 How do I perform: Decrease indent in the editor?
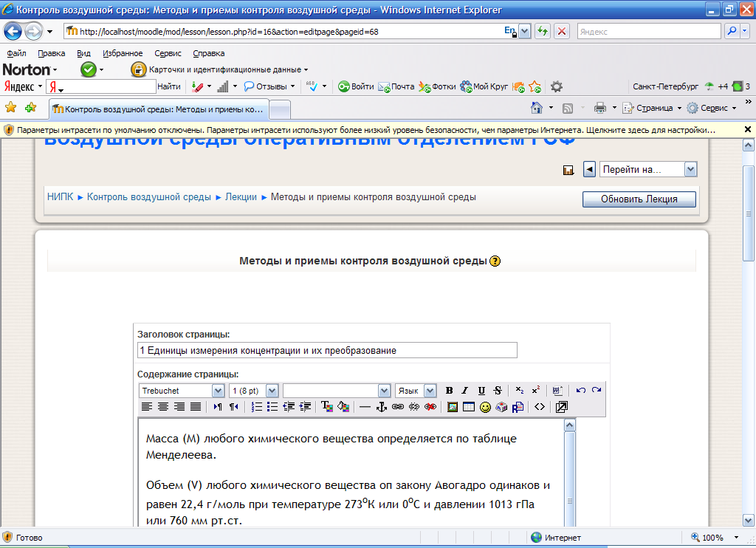289,407
